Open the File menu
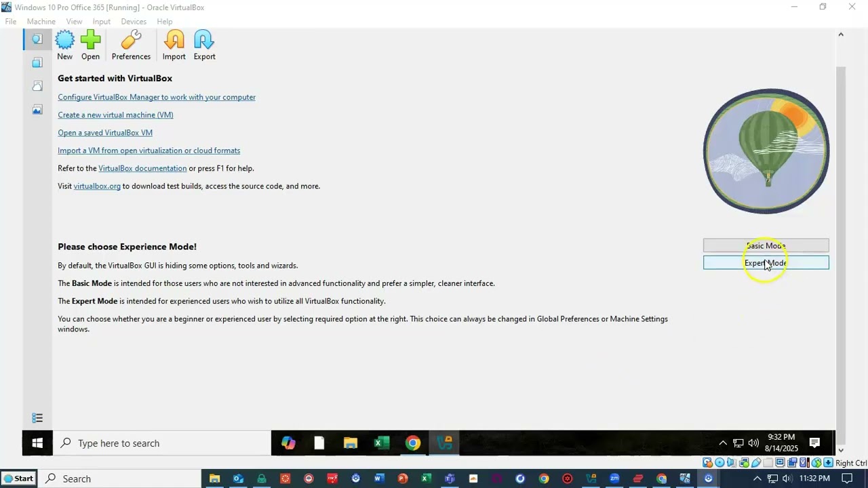Image resolution: width=868 pixels, height=488 pixels. tap(11, 22)
